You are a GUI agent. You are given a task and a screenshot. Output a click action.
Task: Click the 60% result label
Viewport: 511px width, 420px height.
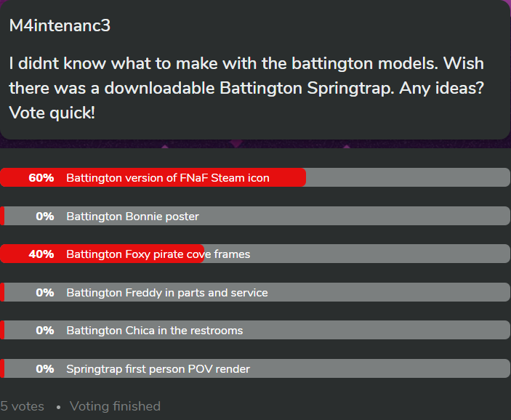pyautogui.click(x=41, y=178)
